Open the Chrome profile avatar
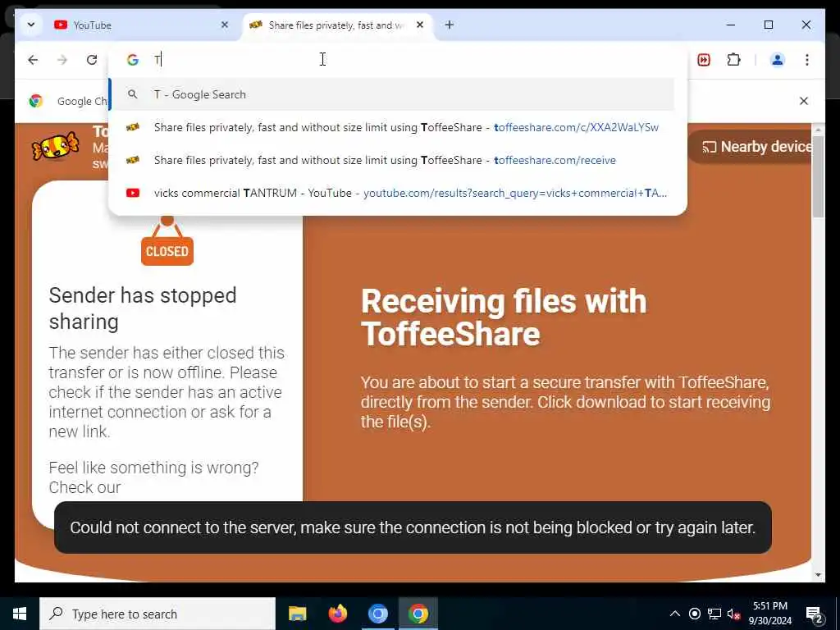Image resolution: width=840 pixels, height=630 pixels. click(x=778, y=60)
